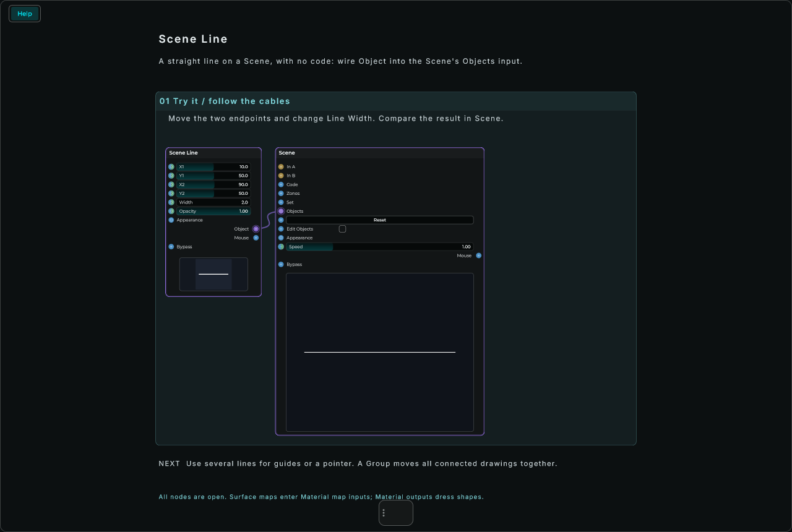Click the Y2 slider in Scene Line
Screen dimensions: 792x532
pos(213,194)
